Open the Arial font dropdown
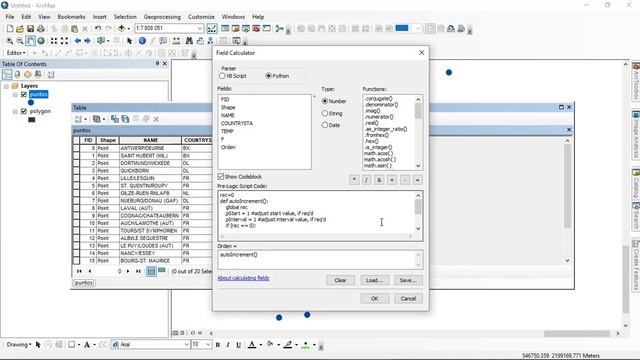Screen dimensions: 640x360 pyautogui.click(x=187, y=344)
